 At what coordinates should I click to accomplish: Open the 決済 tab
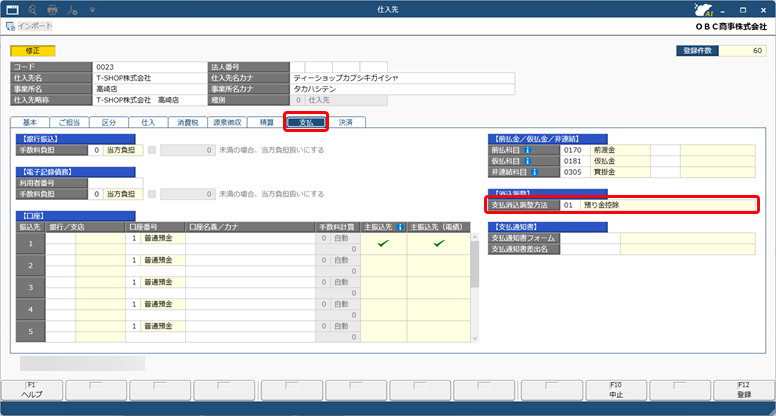[346, 122]
